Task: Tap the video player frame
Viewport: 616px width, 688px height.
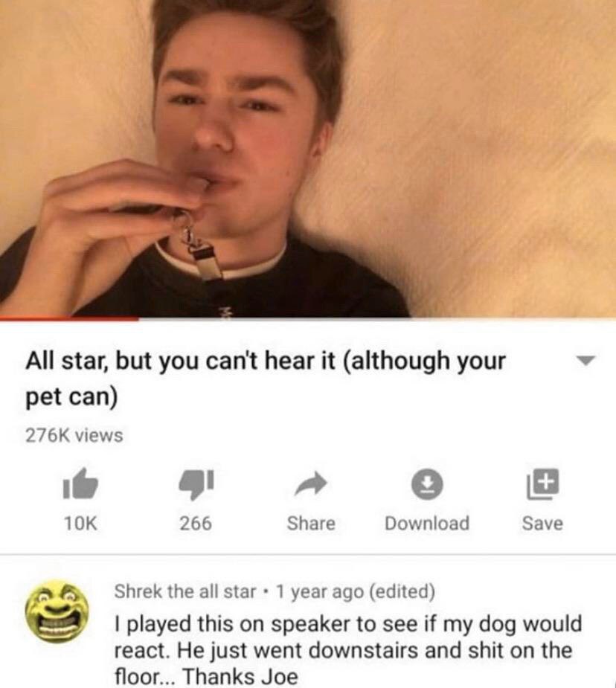Action: [308, 158]
